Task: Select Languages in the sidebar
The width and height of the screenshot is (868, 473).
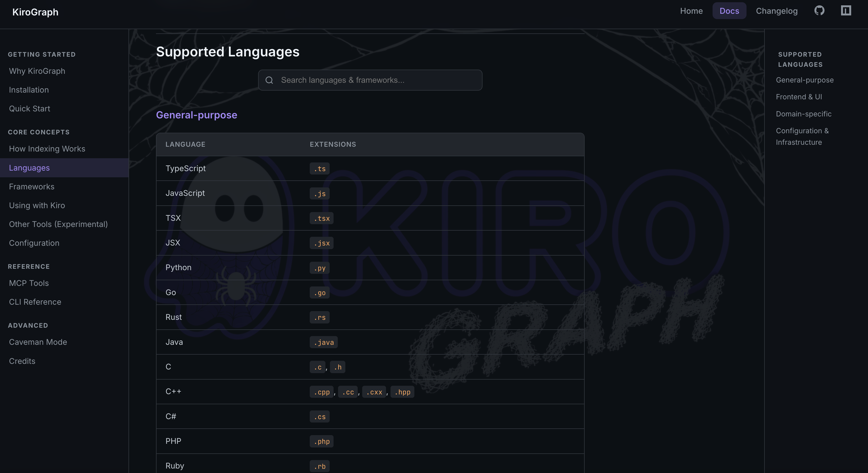Action: (x=64, y=168)
